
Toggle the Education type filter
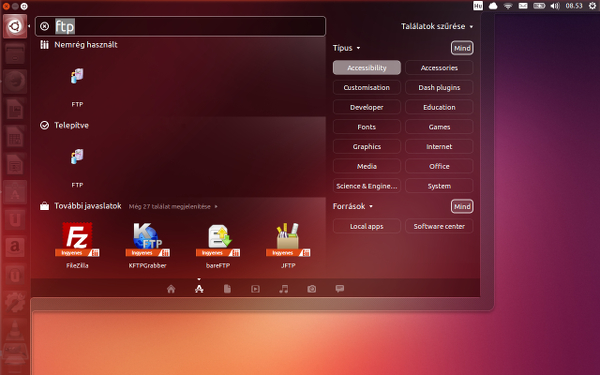(x=439, y=107)
